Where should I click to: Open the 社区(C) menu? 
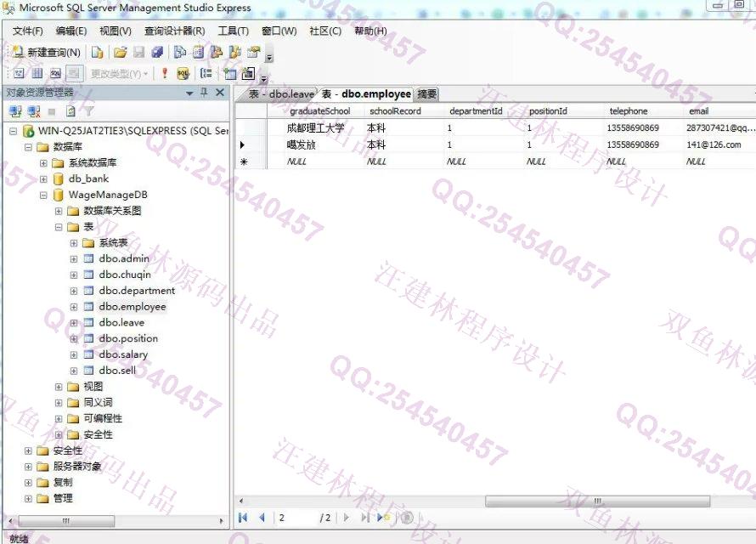tap(325, 31)
